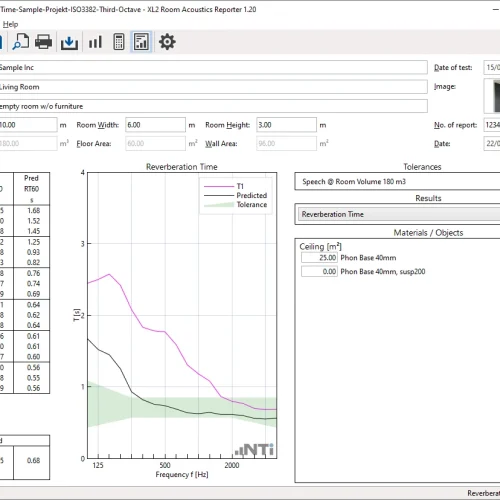
Task: Edit the 0.00 area for Phon Base 40mm, susp200
Action: (319, 271)
